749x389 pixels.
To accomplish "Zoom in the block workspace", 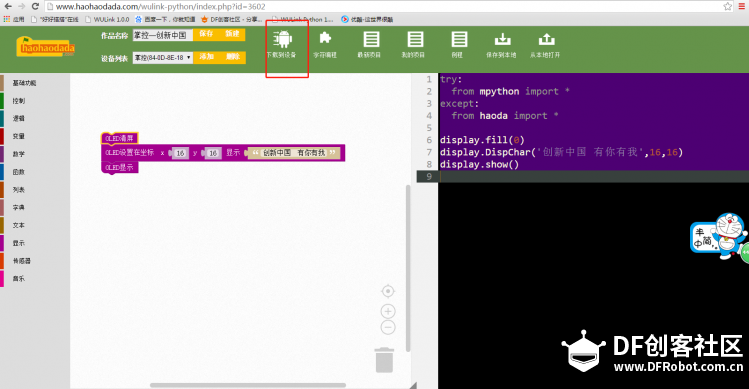I will point(388,312).
